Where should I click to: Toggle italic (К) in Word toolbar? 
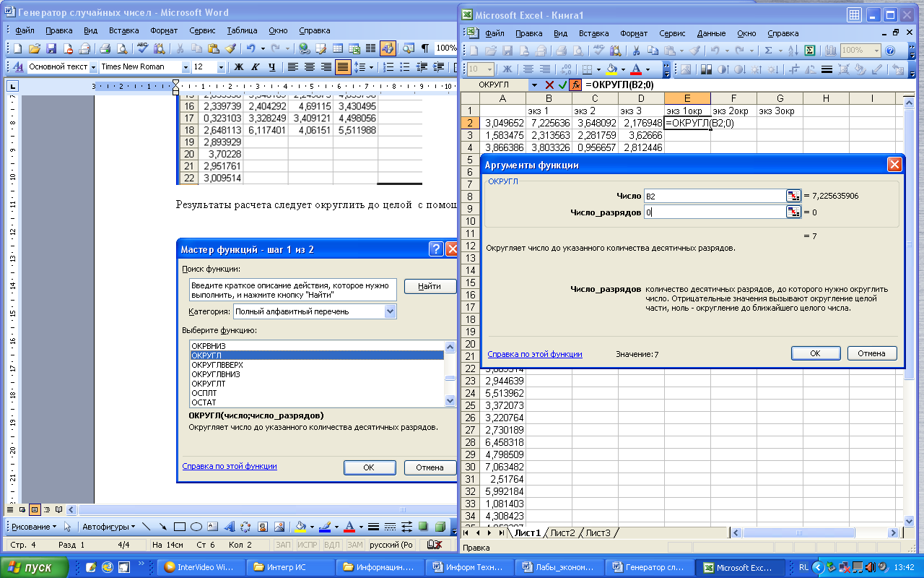click(x=256, y=67)
